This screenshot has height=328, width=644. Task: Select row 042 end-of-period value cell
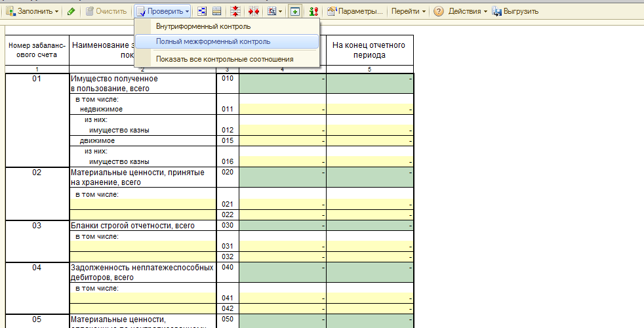(370, 308)
